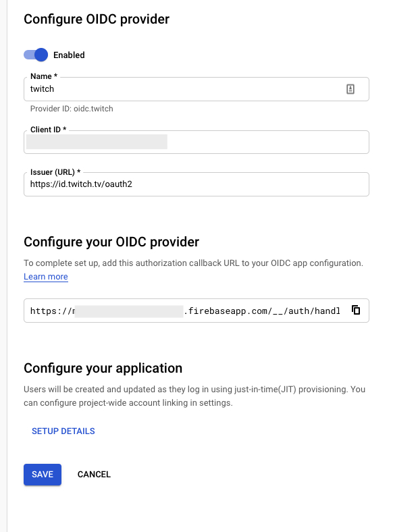Toggle the Enabled switch off
418x532 pixels.
(36, 55)
